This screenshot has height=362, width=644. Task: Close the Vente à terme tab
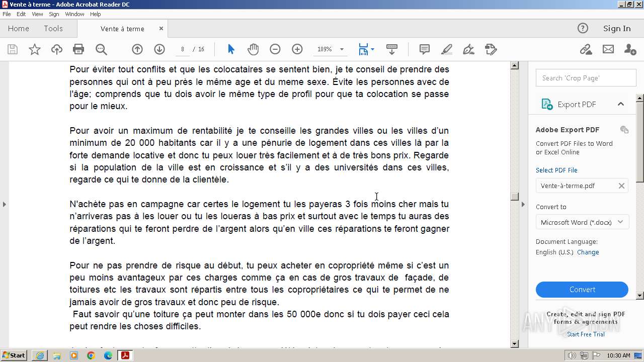click(x=161, y=29)
